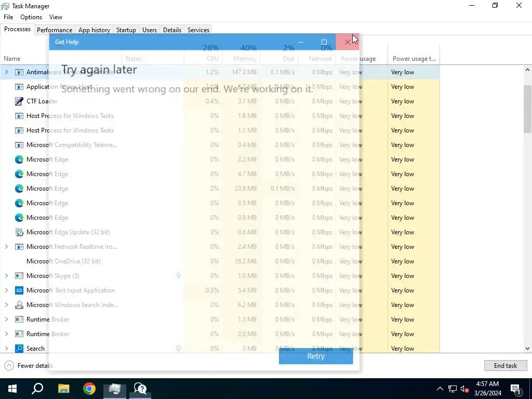This screenshot has width=532, height=399.
Task: Click the second Host Process icon
Action: click(x=19, y=130)
